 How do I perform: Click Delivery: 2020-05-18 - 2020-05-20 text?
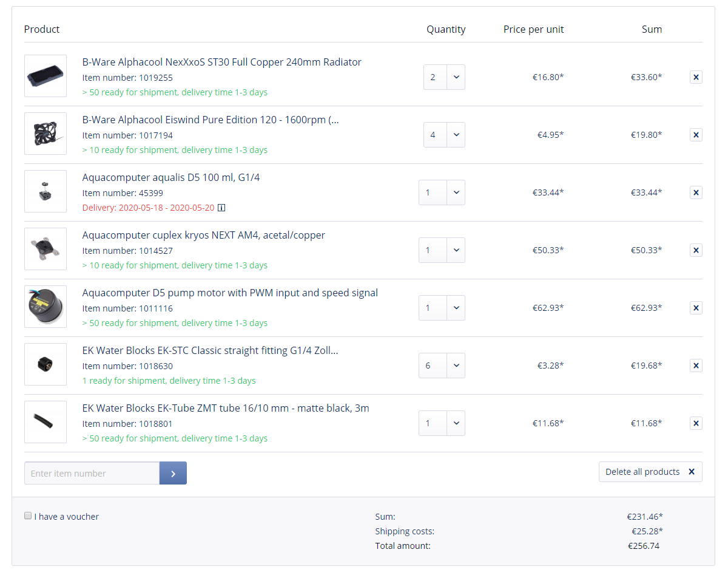tap(148, 208)
